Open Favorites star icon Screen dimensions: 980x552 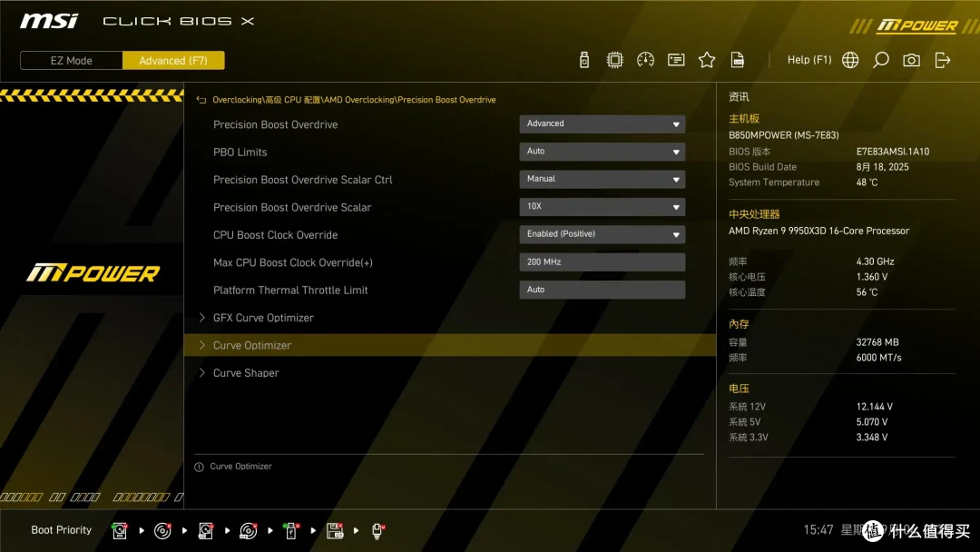(707, 60)
